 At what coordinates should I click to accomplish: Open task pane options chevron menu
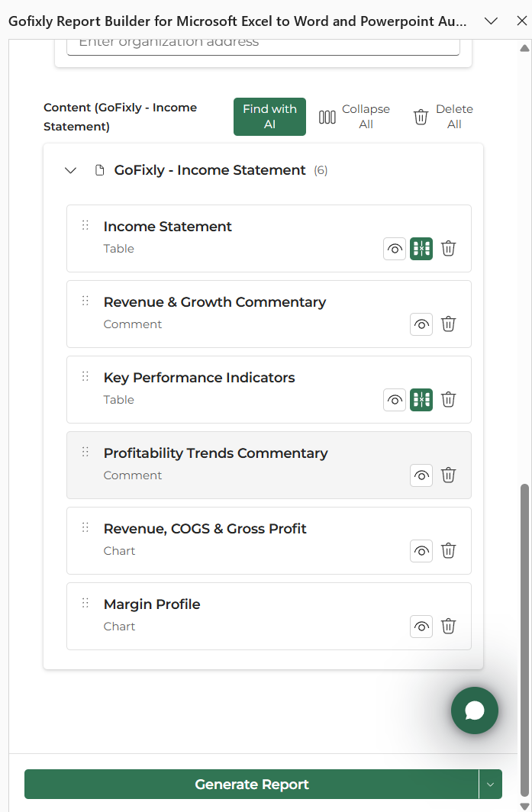[491, 21]
